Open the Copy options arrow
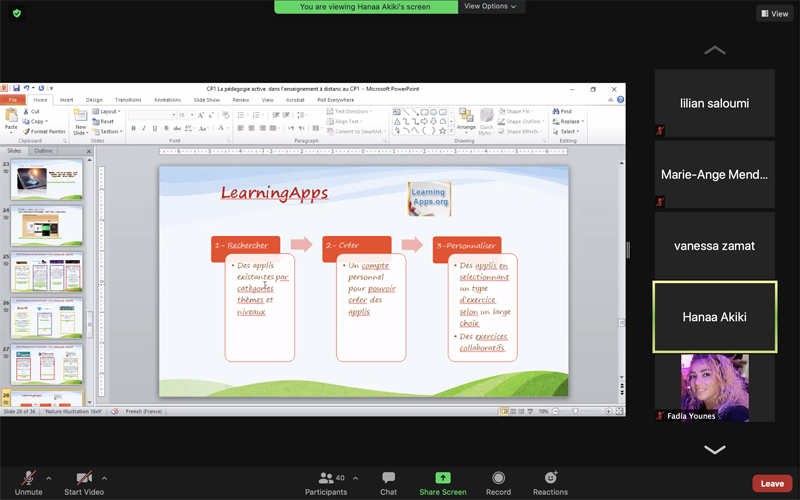The width and height of the screenshot is (800, 500). click(46, 121)
